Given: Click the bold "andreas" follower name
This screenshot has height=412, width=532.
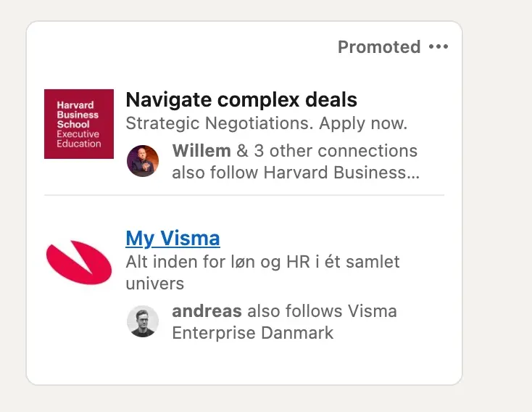Looking at the screenshot, I should [x=207, y=311].
